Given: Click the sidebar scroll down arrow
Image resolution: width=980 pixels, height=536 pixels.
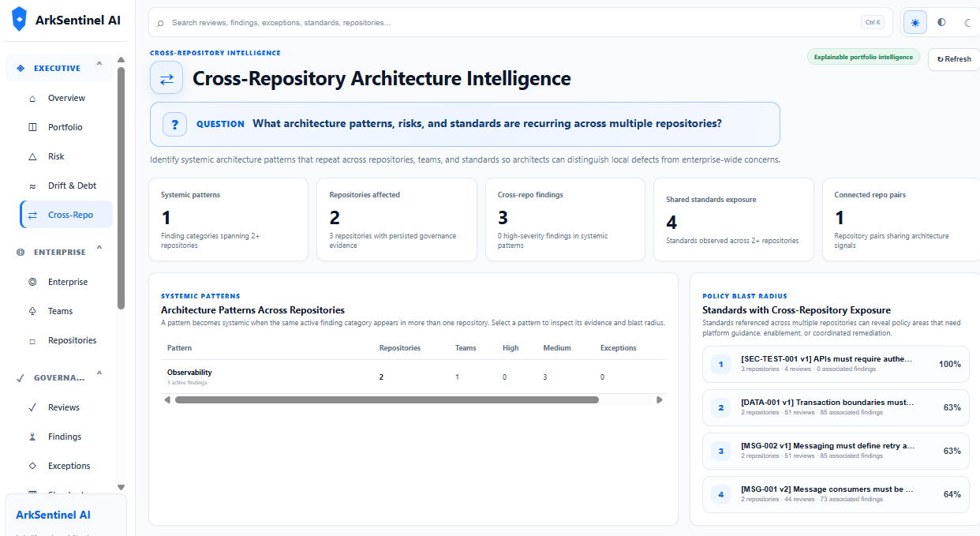Looking at the screenshot, I should coord(121,487).
